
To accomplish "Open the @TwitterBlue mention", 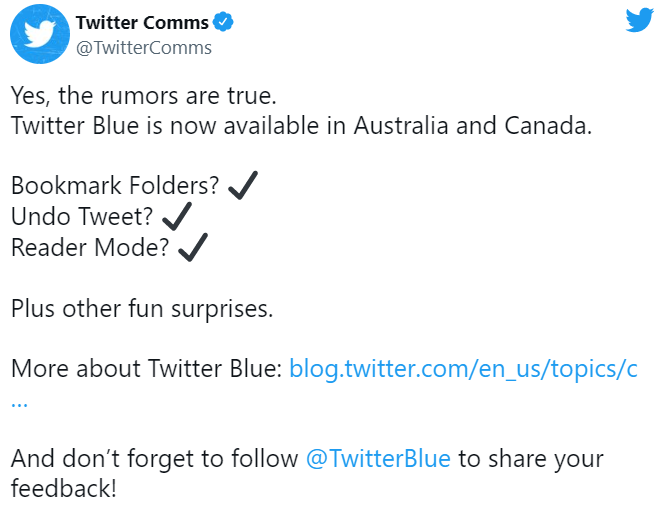I will coord(378,459).
